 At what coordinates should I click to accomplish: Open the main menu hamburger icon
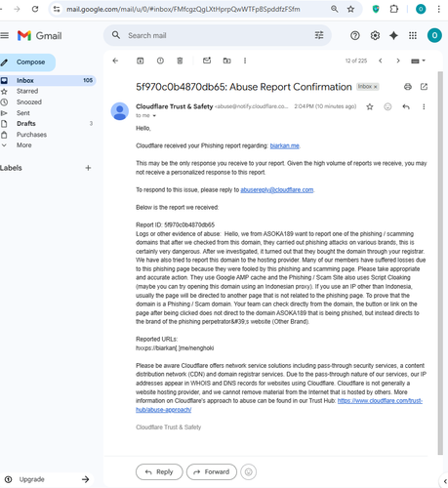[x=4, y=35]
